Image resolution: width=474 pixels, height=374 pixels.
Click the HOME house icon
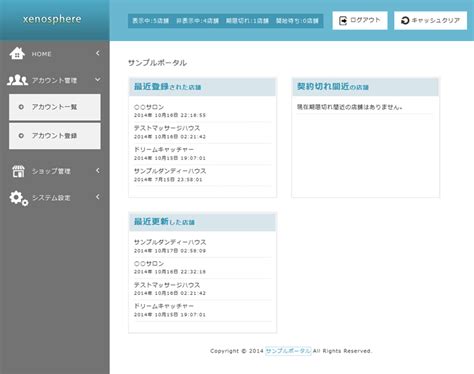point(17,53)
